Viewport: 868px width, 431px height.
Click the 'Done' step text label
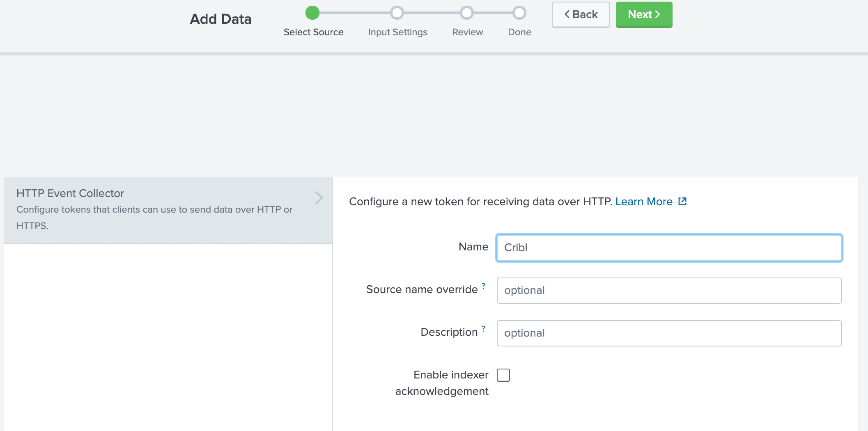[x=519, y=32]
